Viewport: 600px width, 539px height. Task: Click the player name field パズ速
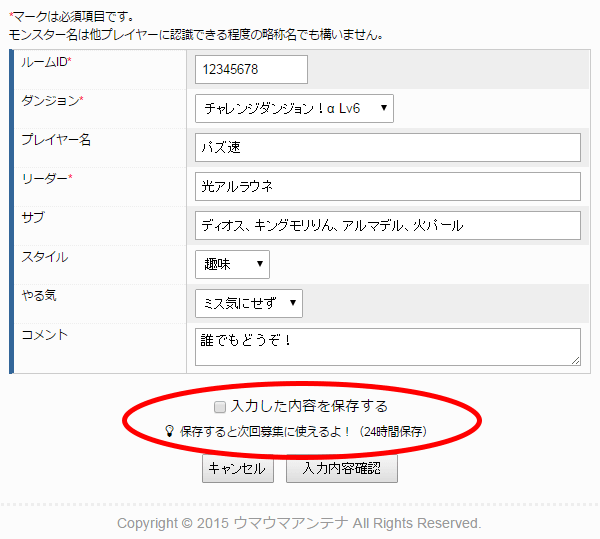(x=388, y=147)
